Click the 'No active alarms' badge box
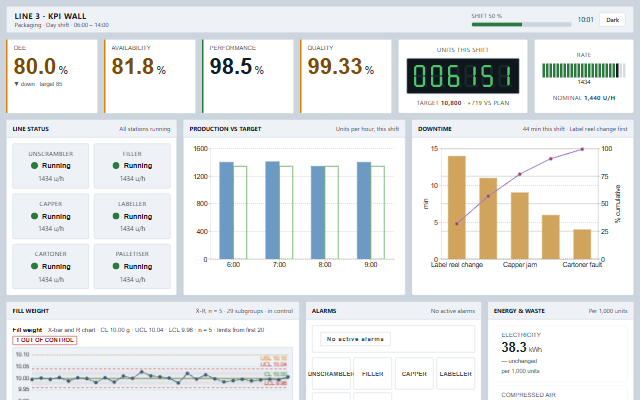 pos(355,339)
